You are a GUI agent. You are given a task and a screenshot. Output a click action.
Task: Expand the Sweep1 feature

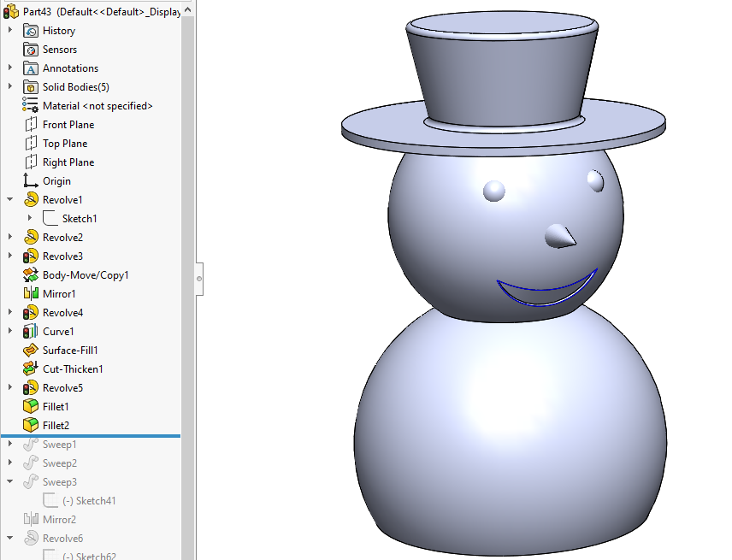(x=9, y=444)
